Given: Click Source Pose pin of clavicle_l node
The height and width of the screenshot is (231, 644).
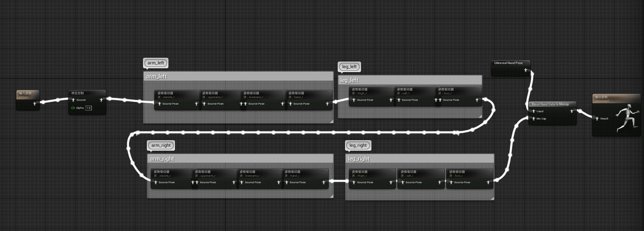Looking at the screenshot, I should tap(158, 104).
